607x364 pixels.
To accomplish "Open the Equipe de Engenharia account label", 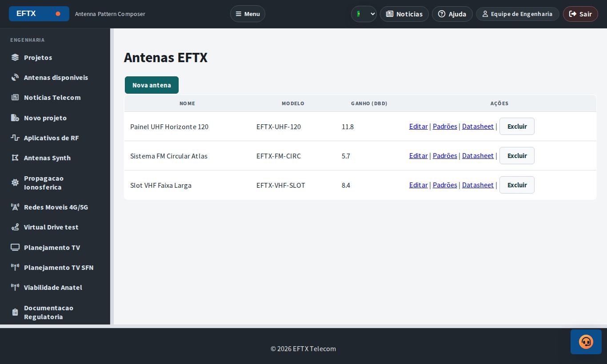I will [522, 14].
